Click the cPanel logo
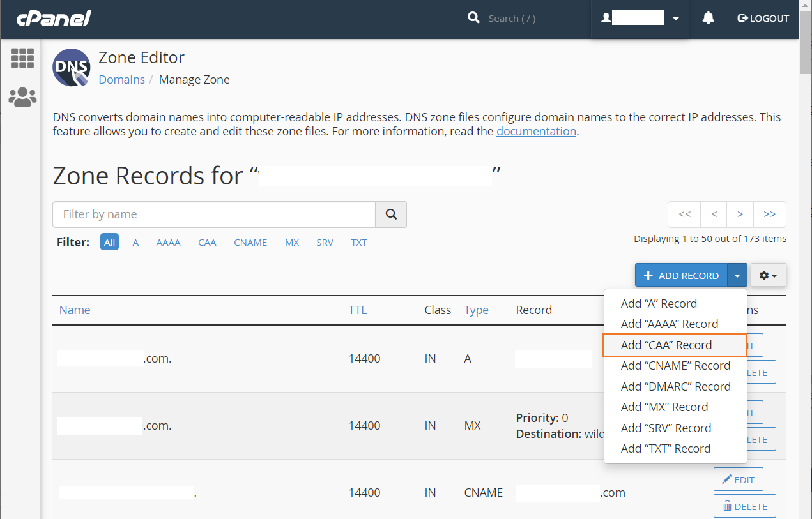 pos(54,19)
